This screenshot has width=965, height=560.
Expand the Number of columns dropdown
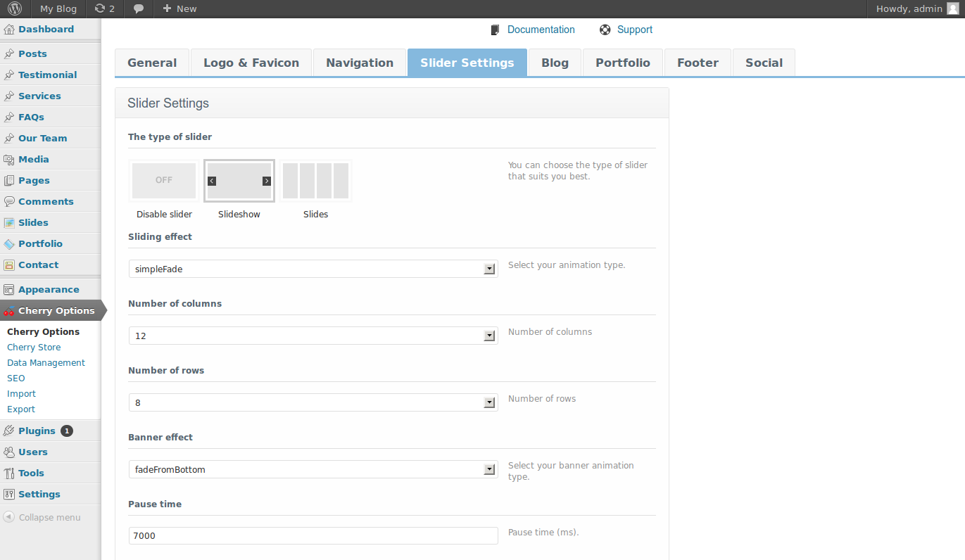313,336
